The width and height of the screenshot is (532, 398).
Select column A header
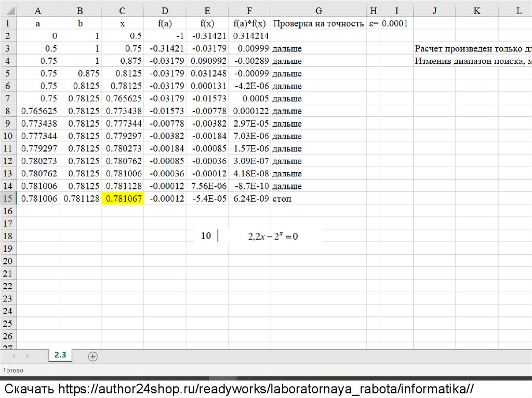37,11
